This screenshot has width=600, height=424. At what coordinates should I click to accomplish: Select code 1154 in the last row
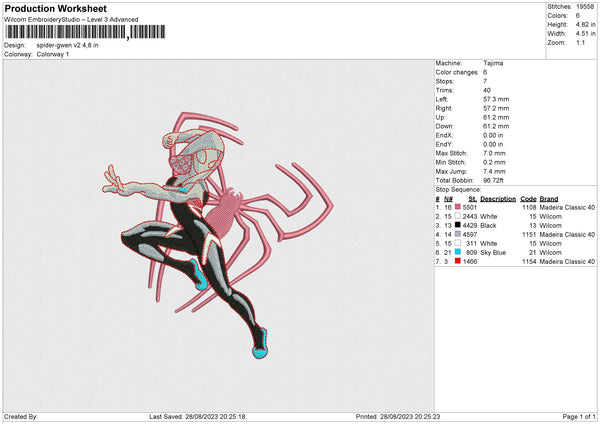529,262
